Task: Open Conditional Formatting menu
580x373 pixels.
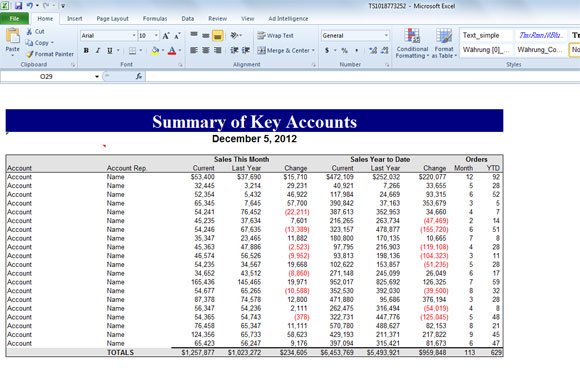Action: [x=412, y=43]
